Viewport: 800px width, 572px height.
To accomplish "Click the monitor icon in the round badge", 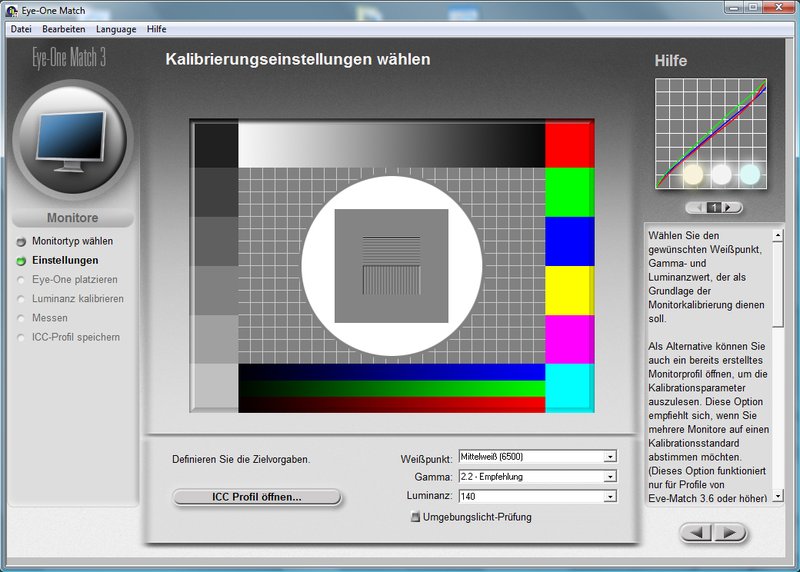I will [x=72, y=141].
